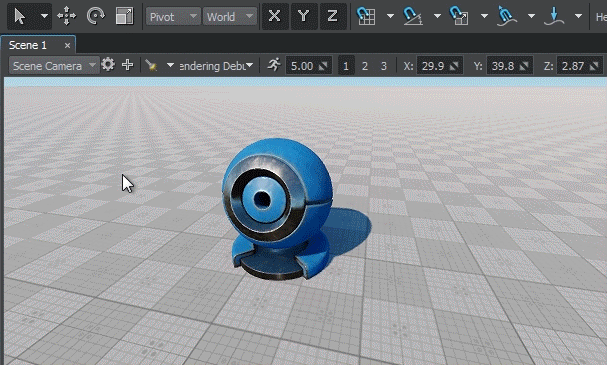Select camera speed preset 2

[365, 66]
